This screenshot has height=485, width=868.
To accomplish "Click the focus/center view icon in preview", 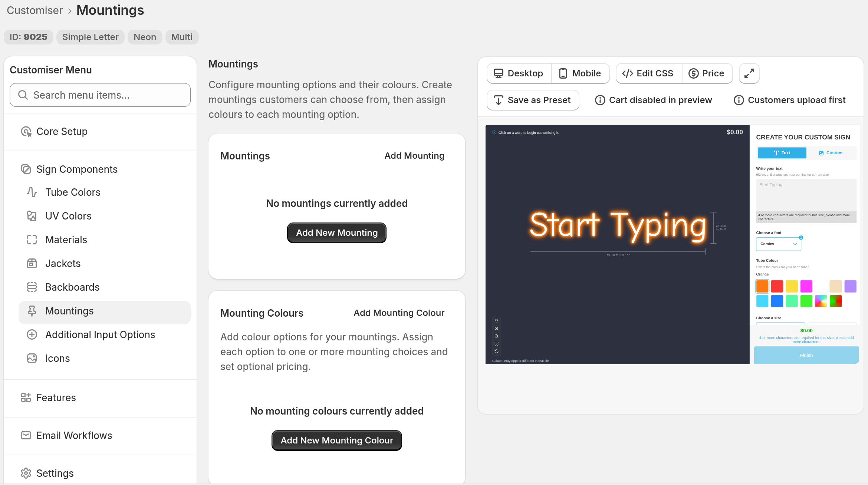I will [x=496, y=344].
